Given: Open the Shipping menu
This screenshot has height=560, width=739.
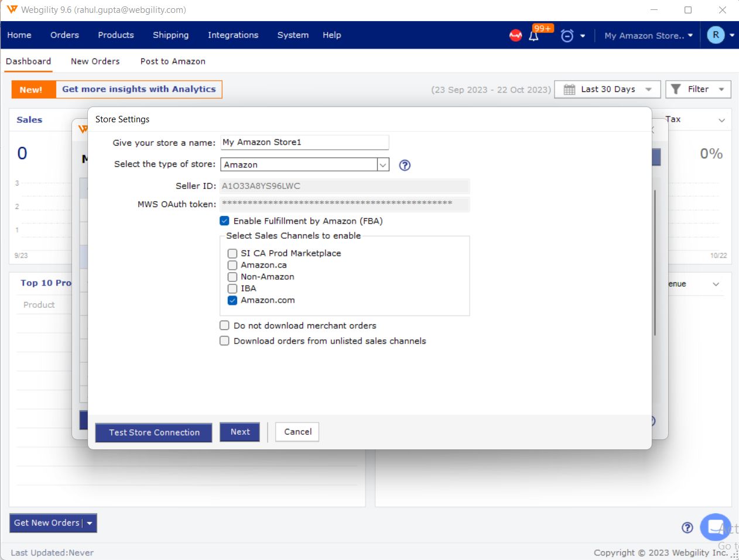Looking at the screenshot, I should (x=170, y=35).
